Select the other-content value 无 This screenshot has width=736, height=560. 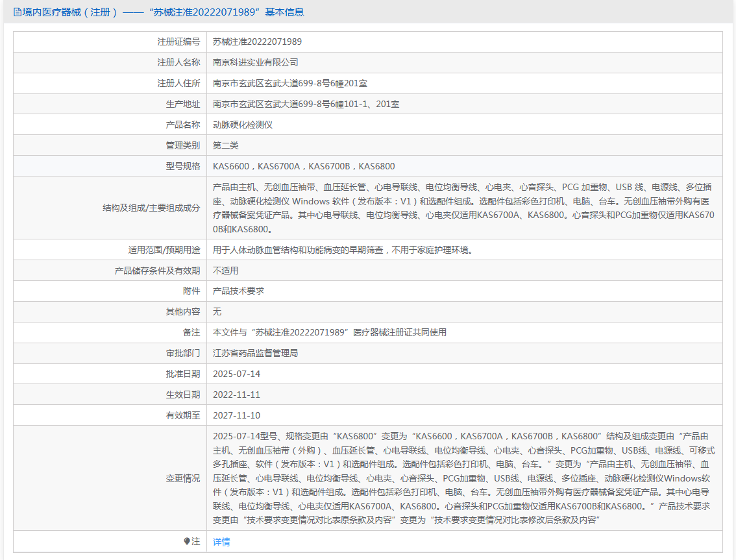tap(217, 311)
